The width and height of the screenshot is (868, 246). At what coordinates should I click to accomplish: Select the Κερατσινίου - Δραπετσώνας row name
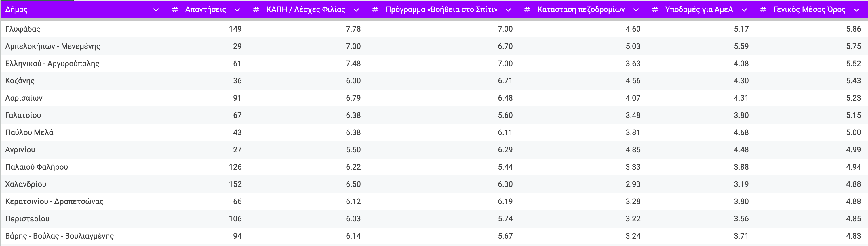54,201
